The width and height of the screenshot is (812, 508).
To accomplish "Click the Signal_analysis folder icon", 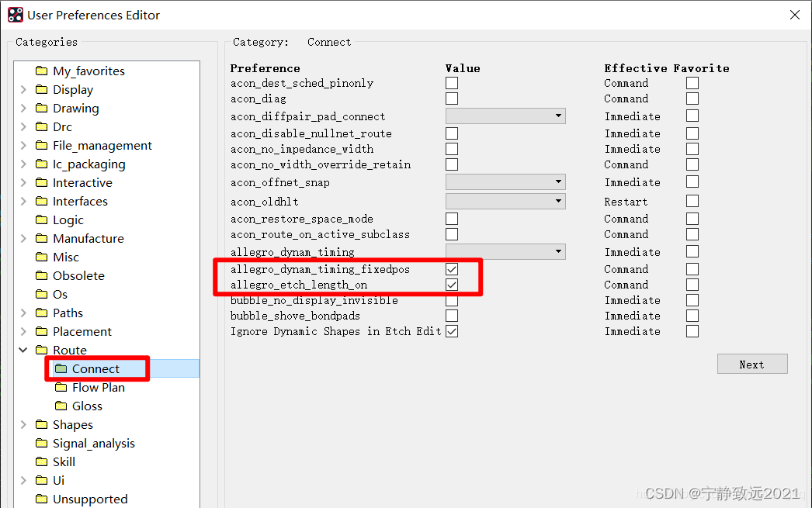I will [41, 444].
